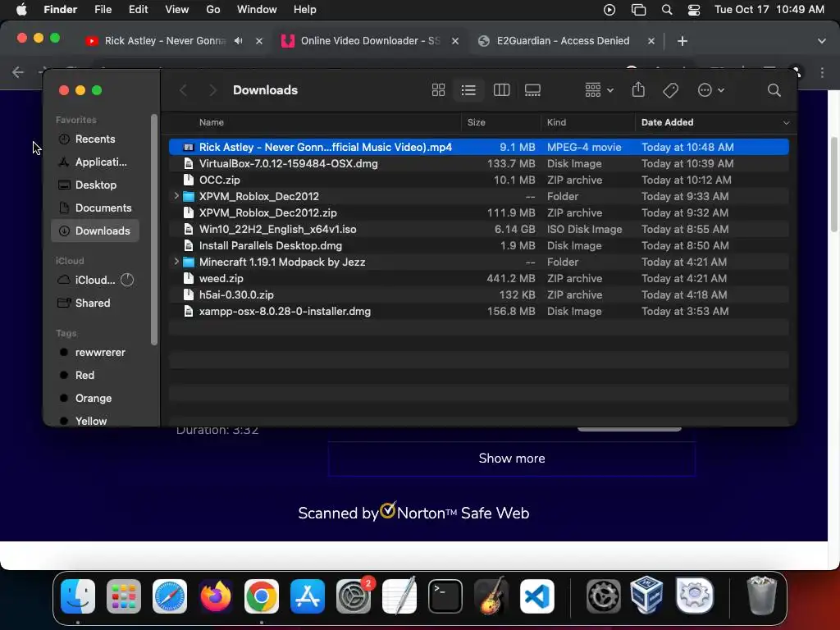The width and height of the screenshot is (840, 630).
Task: Select the OCC.zip file
Action: [x=478, y=180]
